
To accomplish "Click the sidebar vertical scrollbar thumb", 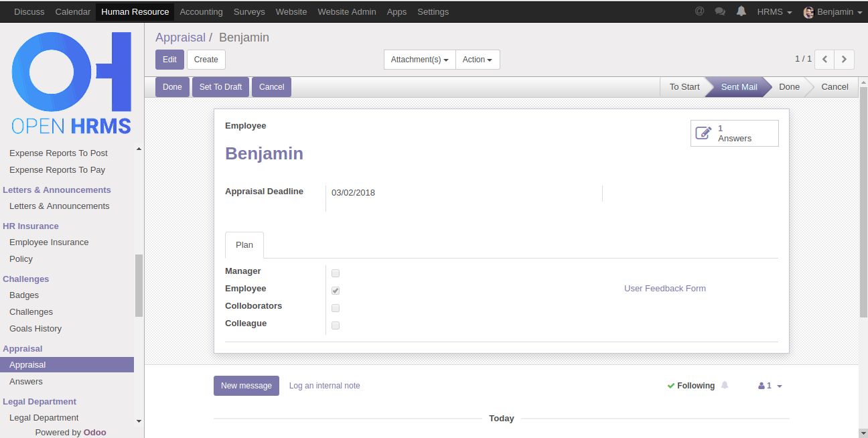I will point(139,285).
